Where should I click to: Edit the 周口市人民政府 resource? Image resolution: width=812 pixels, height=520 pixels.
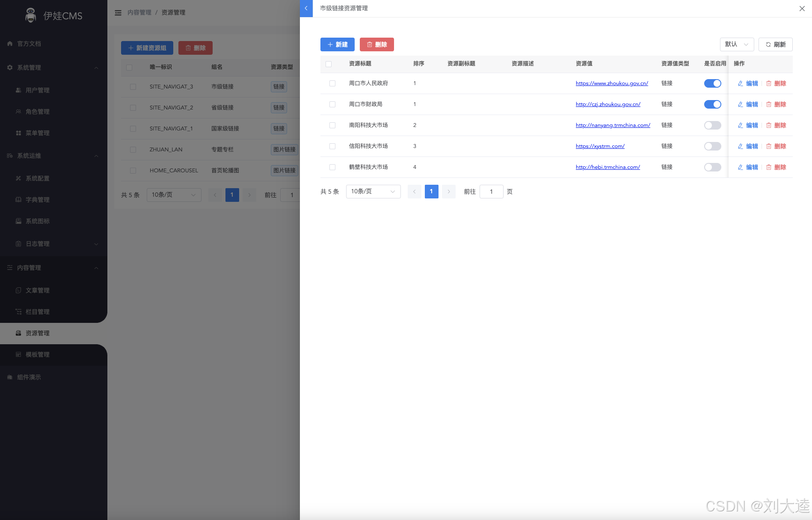[748, 83]
